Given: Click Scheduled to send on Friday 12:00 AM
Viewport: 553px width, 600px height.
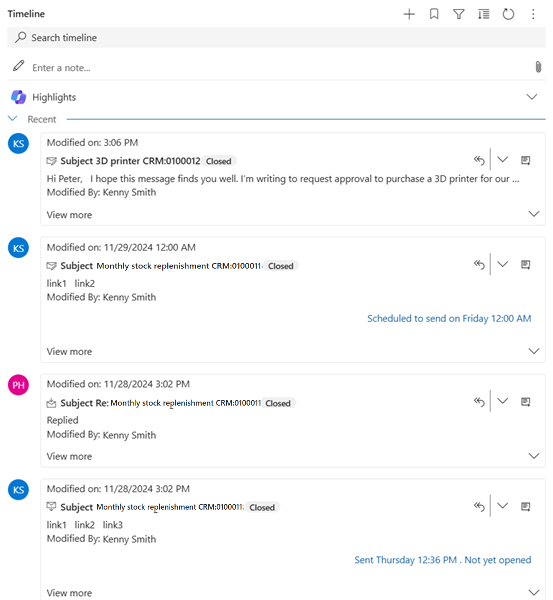Looking at the screenshot, I should (449, 318).
